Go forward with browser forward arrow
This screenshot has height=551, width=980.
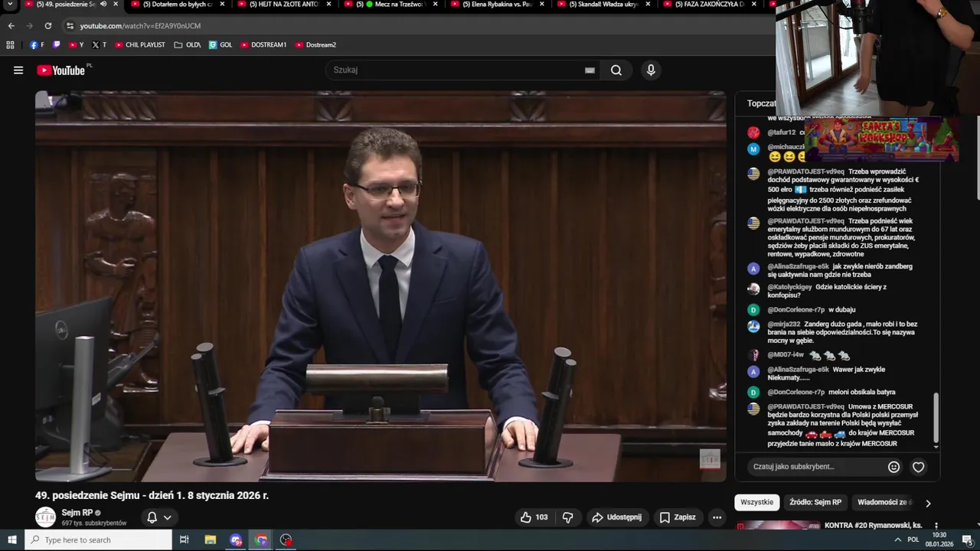click(29, 26)
